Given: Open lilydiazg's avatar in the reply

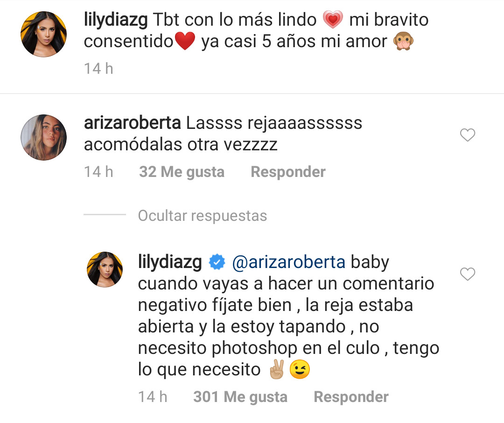Looking at the screenshot, I should pyautogui.click(x=105, y=269).
